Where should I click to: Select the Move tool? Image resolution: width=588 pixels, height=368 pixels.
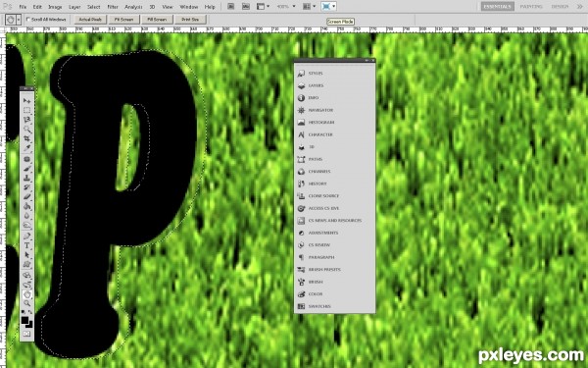(x=27, y=101)
